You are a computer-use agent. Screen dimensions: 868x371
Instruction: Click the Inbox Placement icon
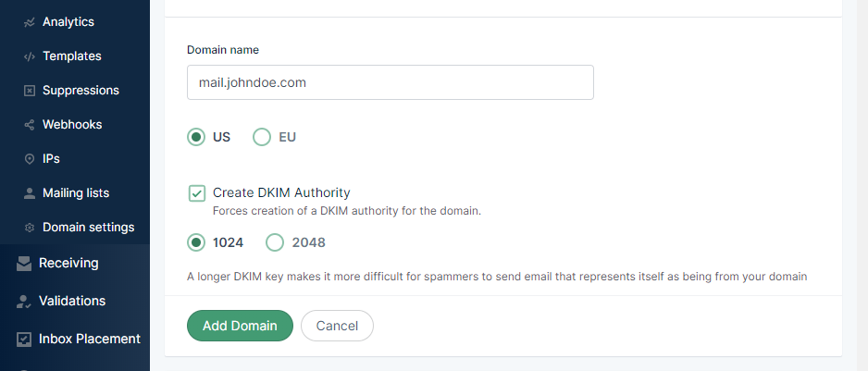click(x=24, y=340)
